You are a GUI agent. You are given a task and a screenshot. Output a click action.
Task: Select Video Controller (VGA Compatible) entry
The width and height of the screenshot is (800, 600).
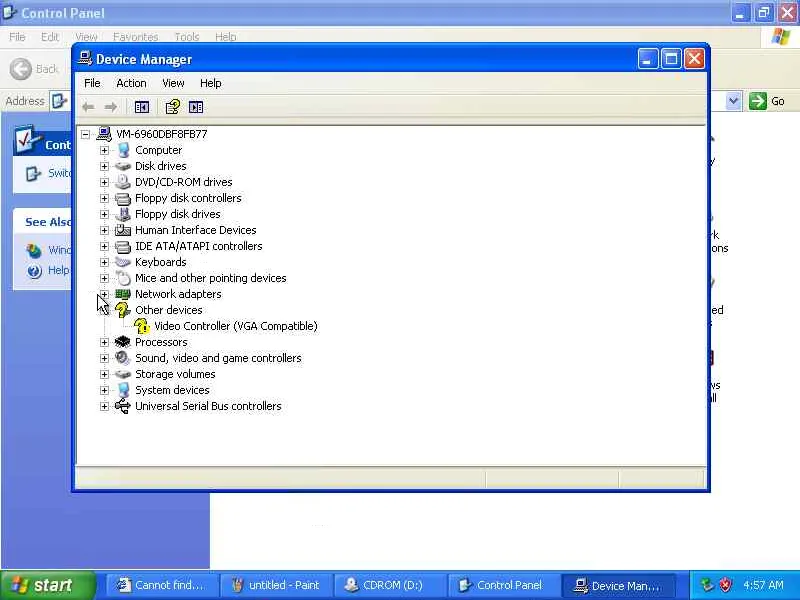[x=236, y=326]
